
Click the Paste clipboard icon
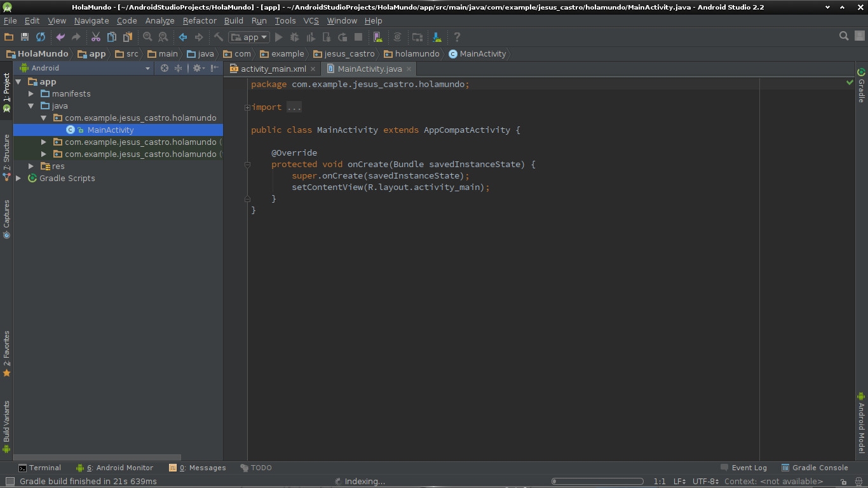pos(128,37)
